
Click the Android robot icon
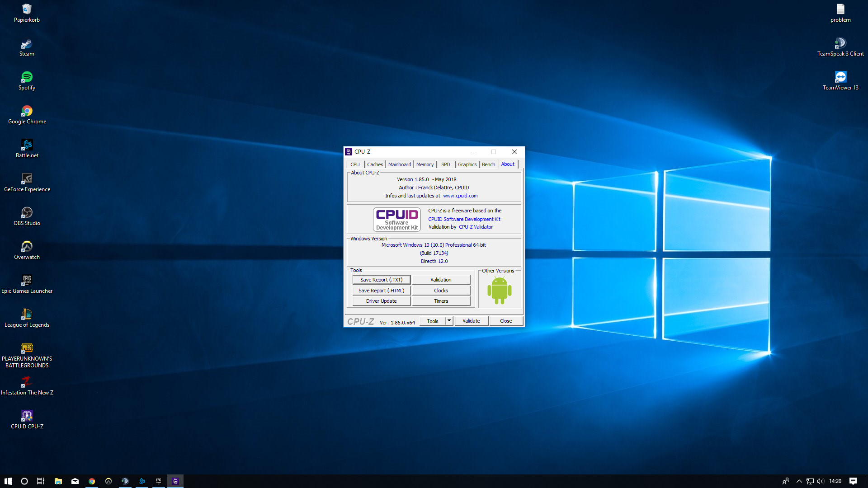499,291
